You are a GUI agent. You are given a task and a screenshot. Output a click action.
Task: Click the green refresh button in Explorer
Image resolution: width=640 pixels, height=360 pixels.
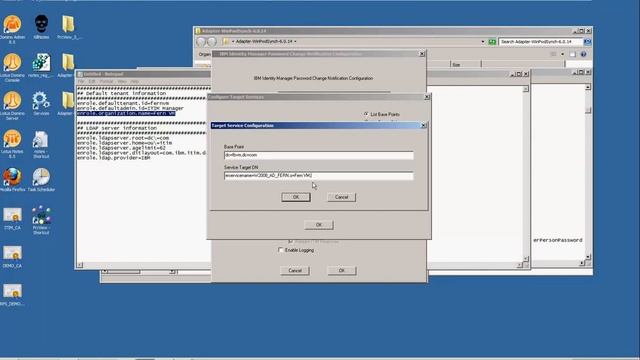tap(492, 42)
